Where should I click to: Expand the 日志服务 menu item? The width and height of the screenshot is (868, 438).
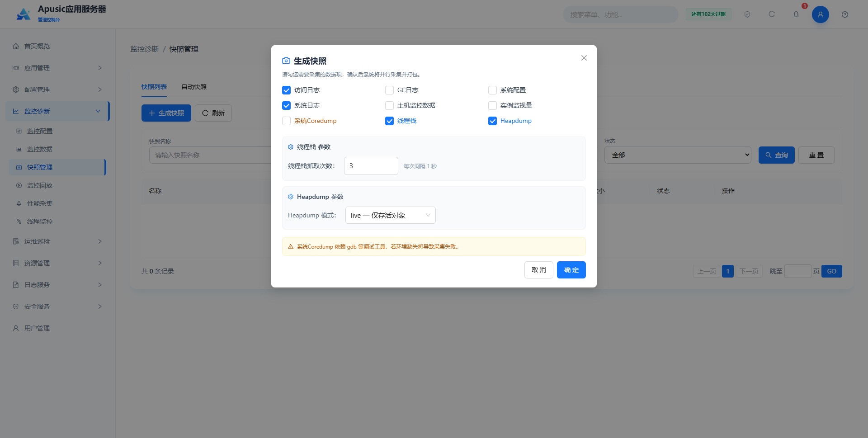[x=58, y=285]
